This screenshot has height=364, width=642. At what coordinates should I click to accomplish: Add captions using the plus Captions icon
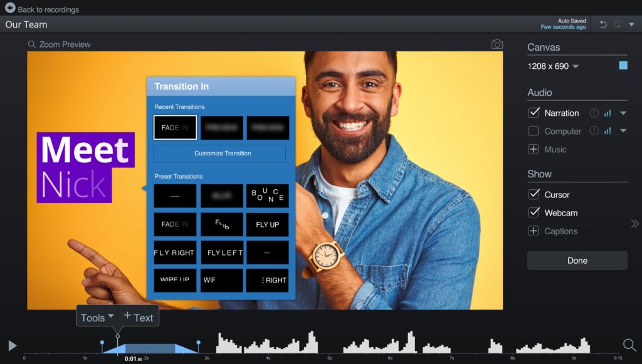coord(532,231)
